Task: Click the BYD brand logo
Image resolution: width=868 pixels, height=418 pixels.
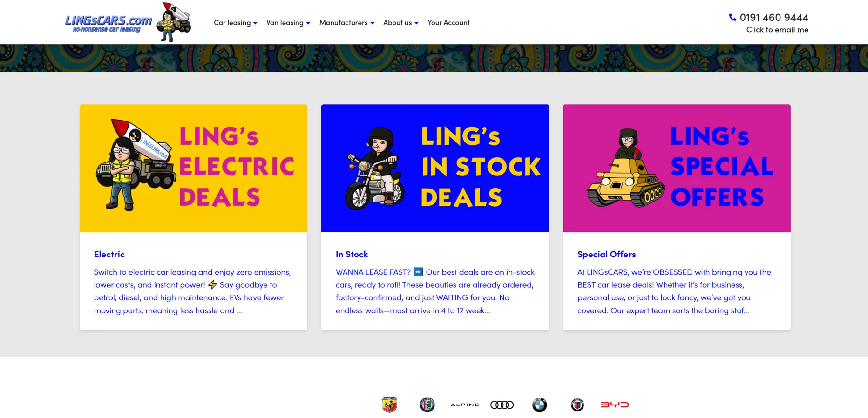Action: tap(615, 405)
